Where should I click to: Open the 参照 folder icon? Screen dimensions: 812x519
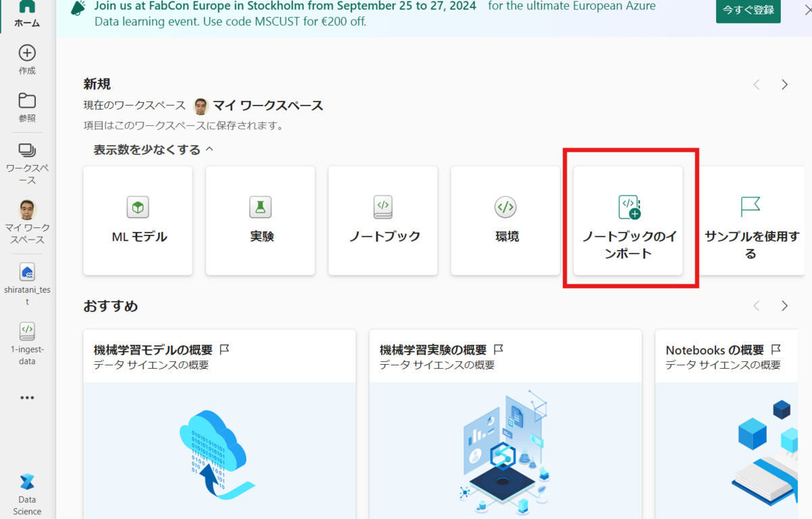[x=27, y=101]
